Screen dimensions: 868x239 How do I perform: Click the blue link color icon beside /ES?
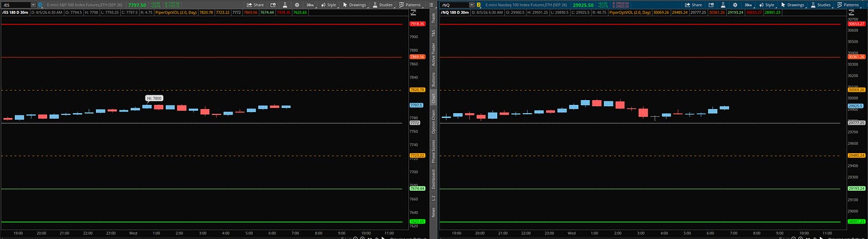[x=40, y=5]
